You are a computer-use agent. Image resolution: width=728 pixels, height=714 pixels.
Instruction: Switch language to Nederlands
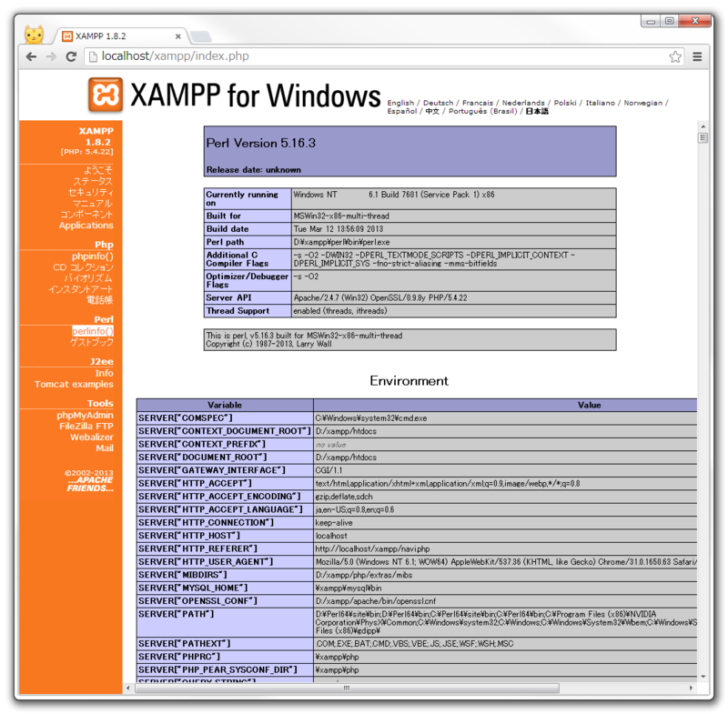522,103
